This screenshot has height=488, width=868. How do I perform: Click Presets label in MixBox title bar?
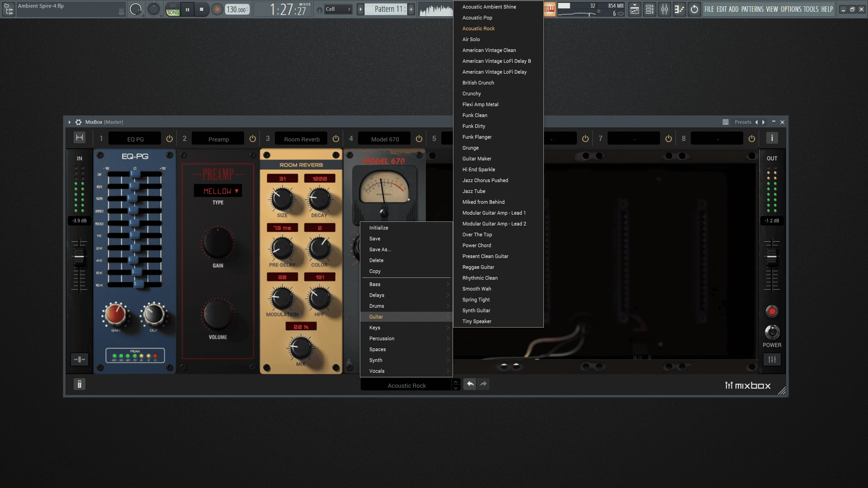tap(743, 122)
